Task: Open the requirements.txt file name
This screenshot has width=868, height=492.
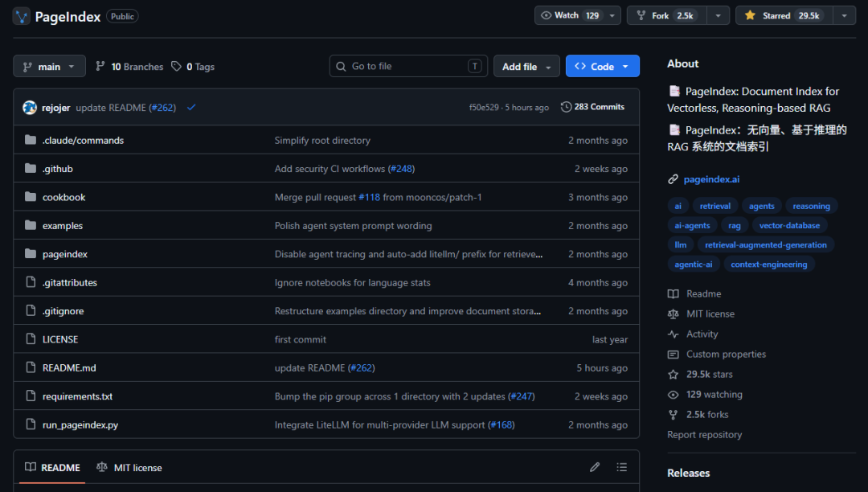Action: pos(77,396)
